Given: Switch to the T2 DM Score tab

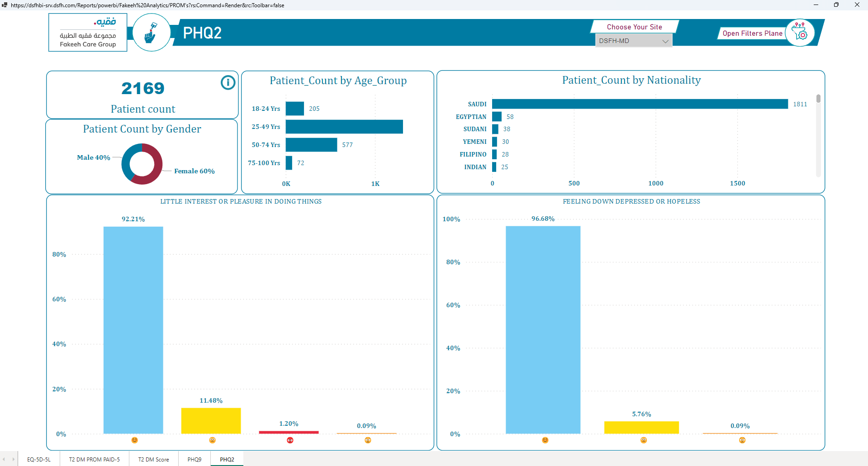Looking at the screenshot, I should pyautogui.click(x=154, y=459).
